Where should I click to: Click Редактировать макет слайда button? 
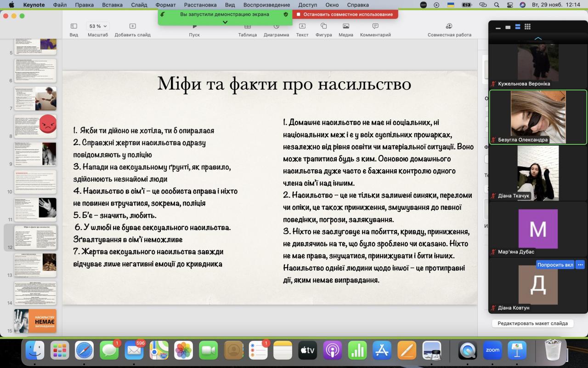pyautogui.click(x=532, y=323)
